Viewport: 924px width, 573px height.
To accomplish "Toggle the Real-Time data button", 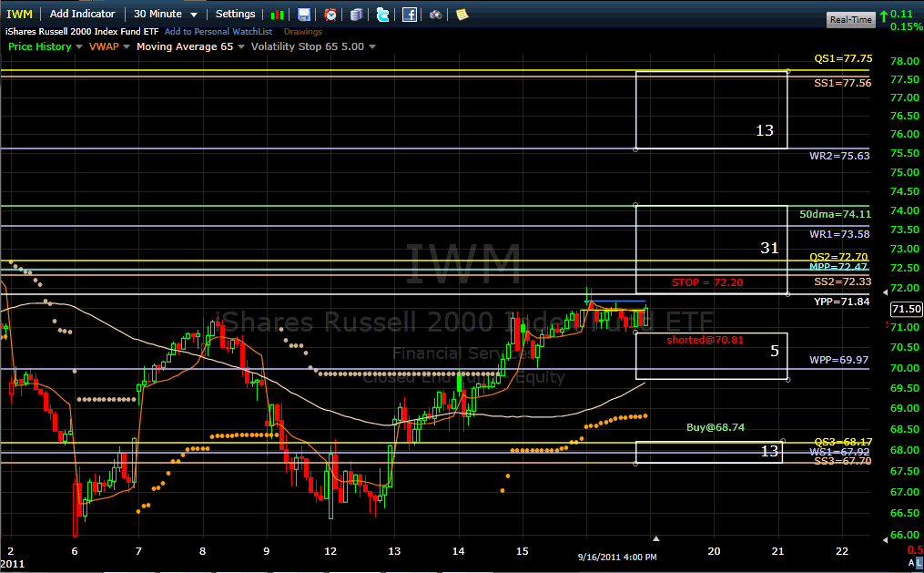I will 850,19.
